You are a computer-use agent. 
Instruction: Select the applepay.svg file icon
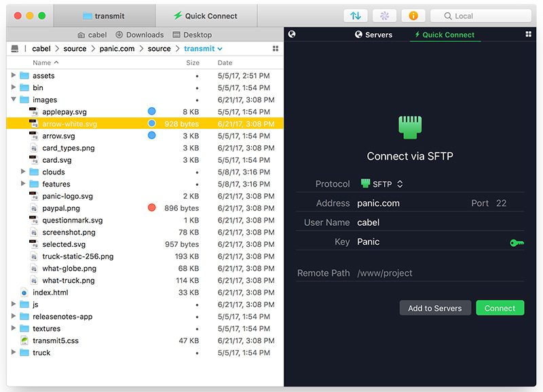33,112
